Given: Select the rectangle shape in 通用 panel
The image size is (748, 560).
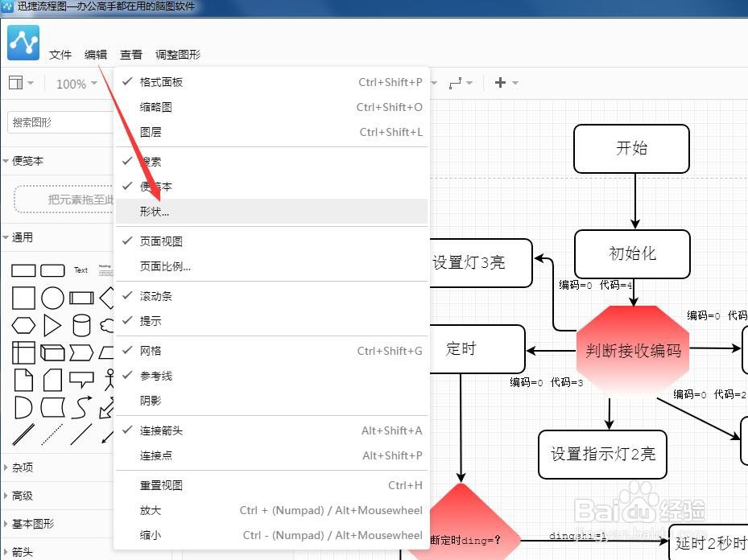Looking at the screenshot, I should coord(23,270).
